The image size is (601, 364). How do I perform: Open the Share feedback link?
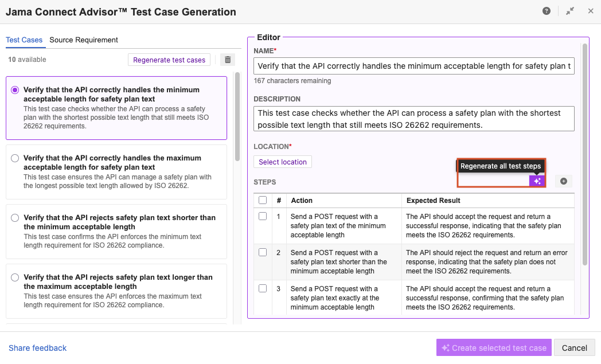[x=38, y=348]
